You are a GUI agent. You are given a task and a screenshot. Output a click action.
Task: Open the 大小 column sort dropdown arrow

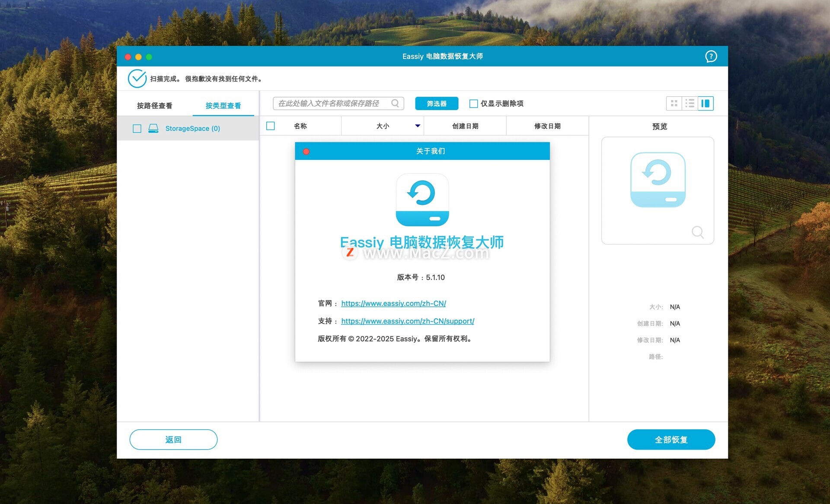418,126
